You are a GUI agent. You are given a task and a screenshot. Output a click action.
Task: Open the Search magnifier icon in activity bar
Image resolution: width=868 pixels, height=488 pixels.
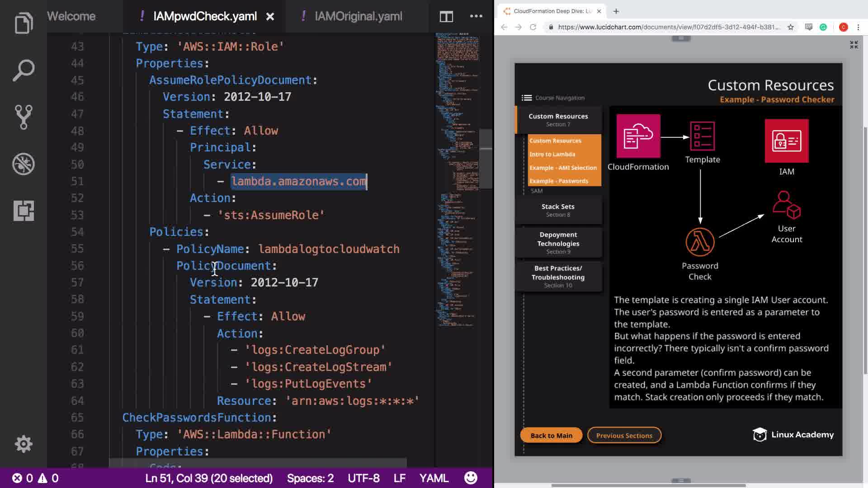[24, 70]
